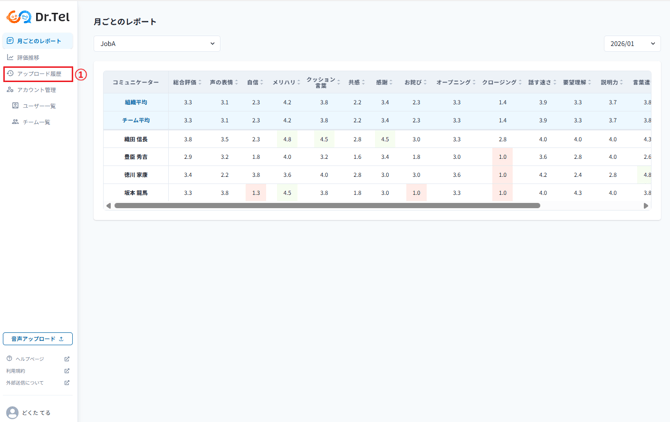Open the 2026/01 month dropdown
670x422 pixels.
click(631, 44)
